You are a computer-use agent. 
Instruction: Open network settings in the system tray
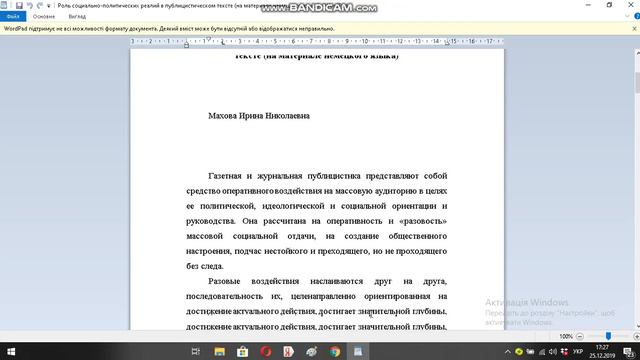click(x=542, y=351)
